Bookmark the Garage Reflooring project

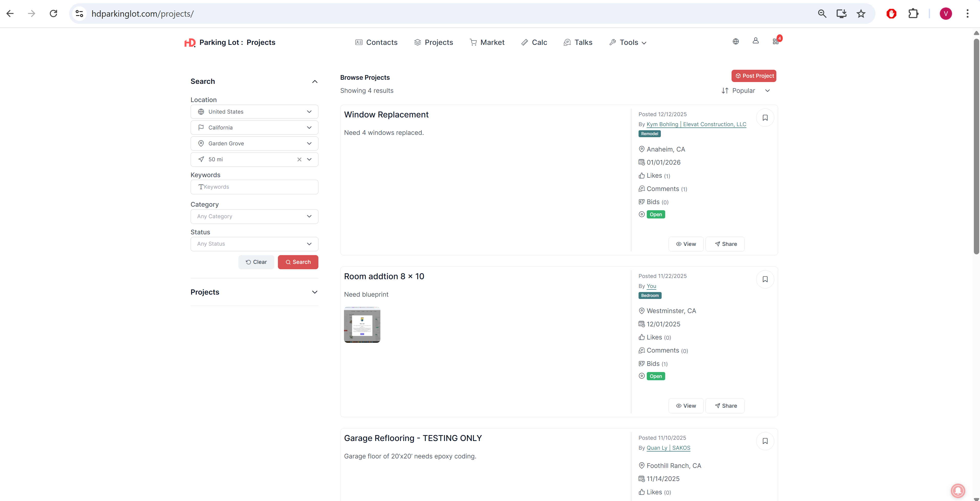pyautogui.click(x=765, y=441)
